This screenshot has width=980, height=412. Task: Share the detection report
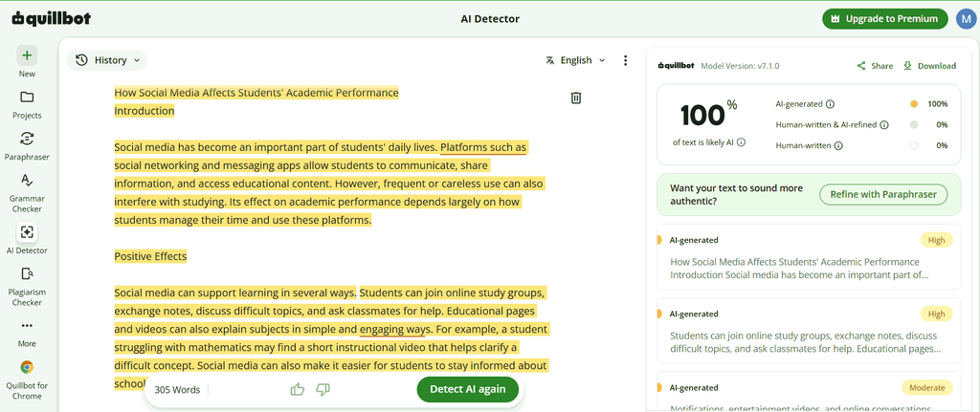point(875,66)
